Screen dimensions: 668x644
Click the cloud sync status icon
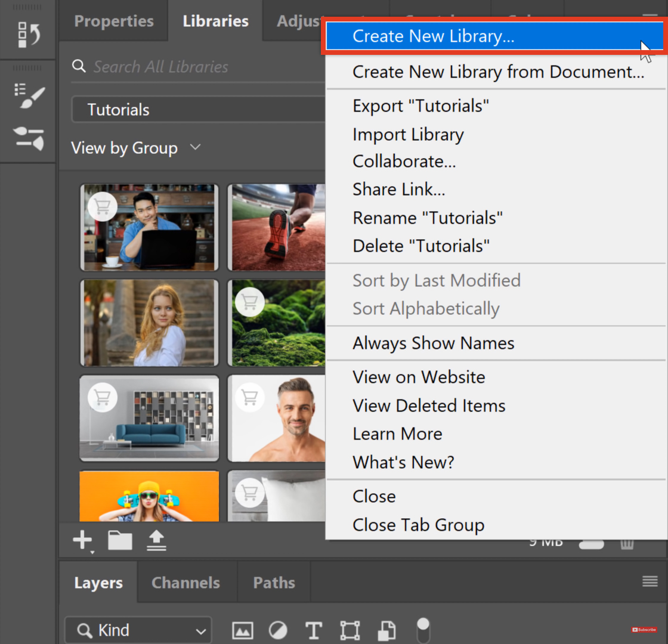tap(591, 544)
